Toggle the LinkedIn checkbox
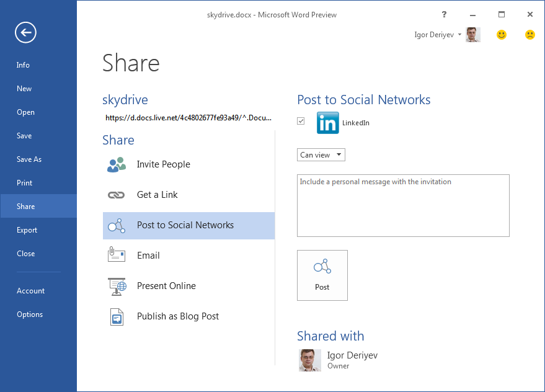 (x=301, y=122)
